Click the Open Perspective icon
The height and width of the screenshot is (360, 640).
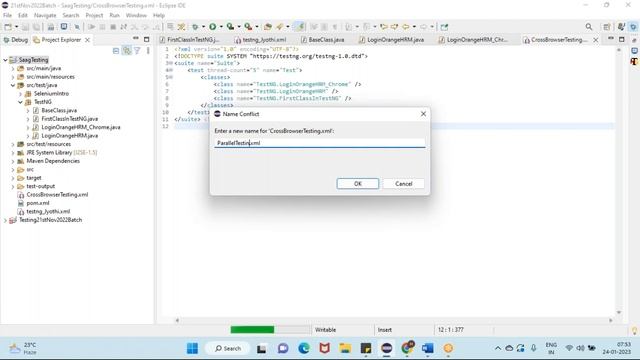607,27
